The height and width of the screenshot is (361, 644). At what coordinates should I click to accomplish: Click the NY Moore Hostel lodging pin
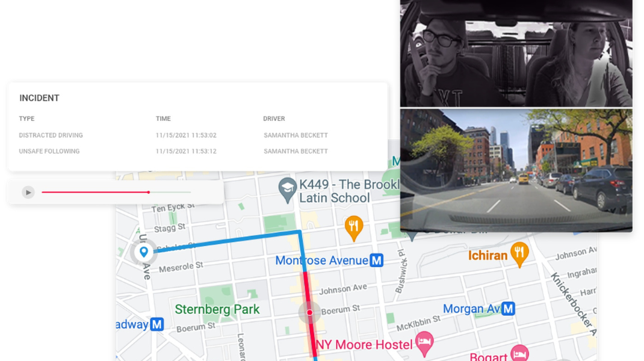click(x=424, y=344)
